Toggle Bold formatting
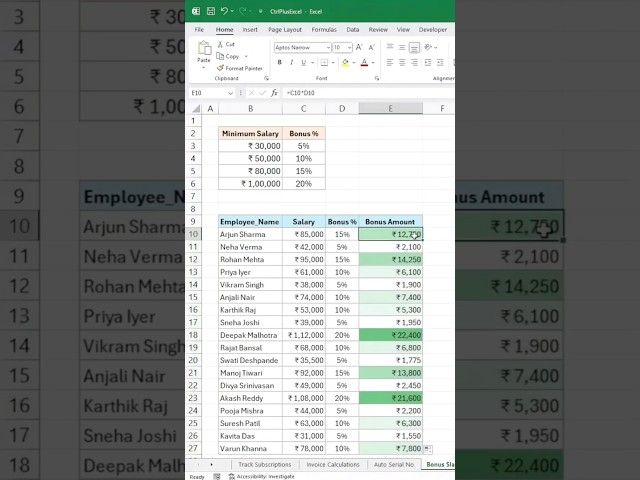The width and height of the screenshot is (640, 480). (x=280, y=62)
